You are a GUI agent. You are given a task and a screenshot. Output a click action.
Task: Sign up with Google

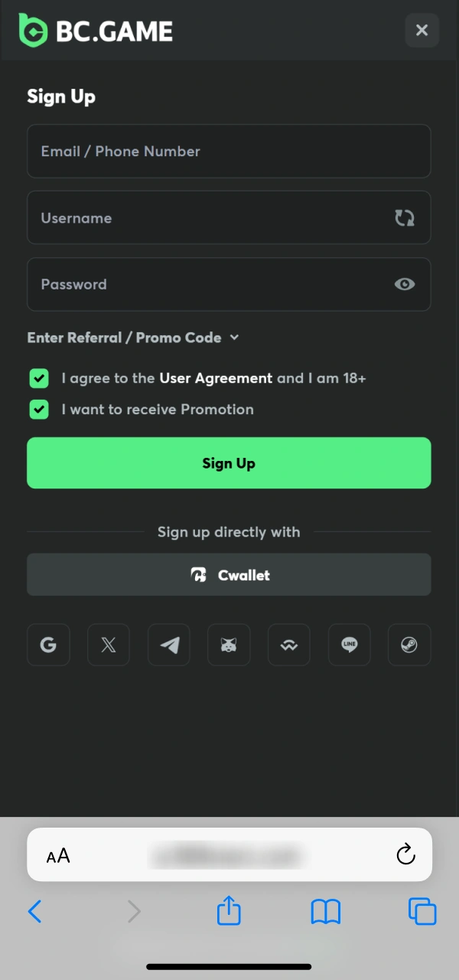48,645
